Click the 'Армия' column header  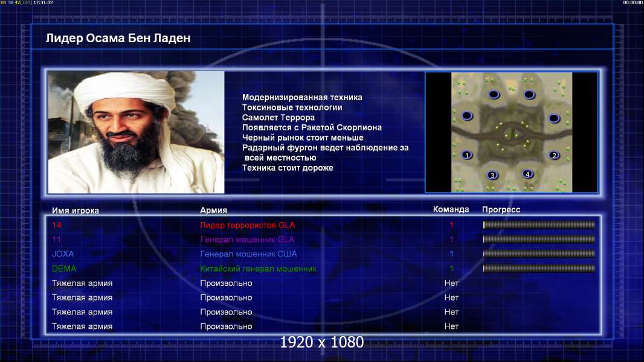point(213,210)
